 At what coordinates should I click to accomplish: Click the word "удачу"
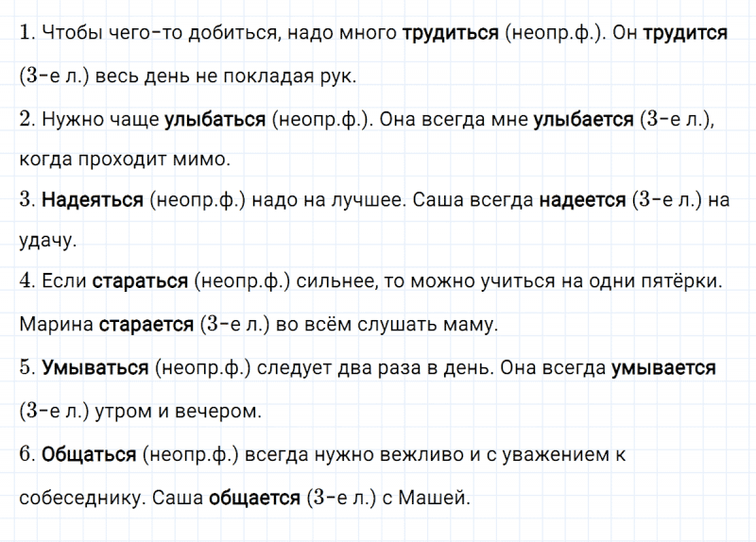coord(45,242)
